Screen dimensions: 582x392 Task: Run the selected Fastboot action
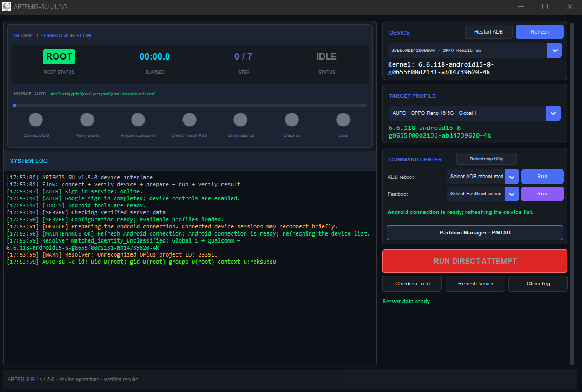click(x=542, y=194)
